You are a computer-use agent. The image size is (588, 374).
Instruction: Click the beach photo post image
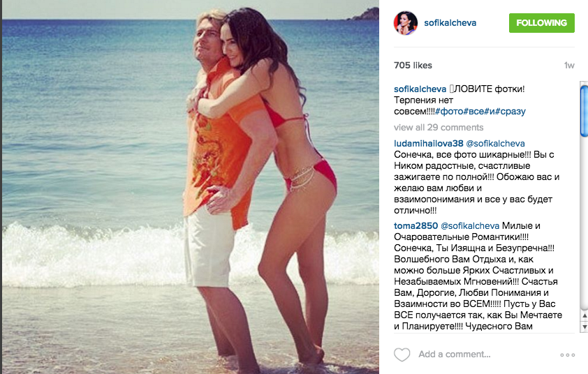[x=191, y=187]
